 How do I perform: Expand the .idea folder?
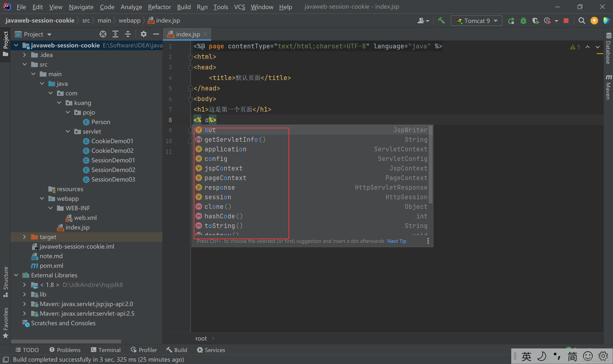pos(24,55)
